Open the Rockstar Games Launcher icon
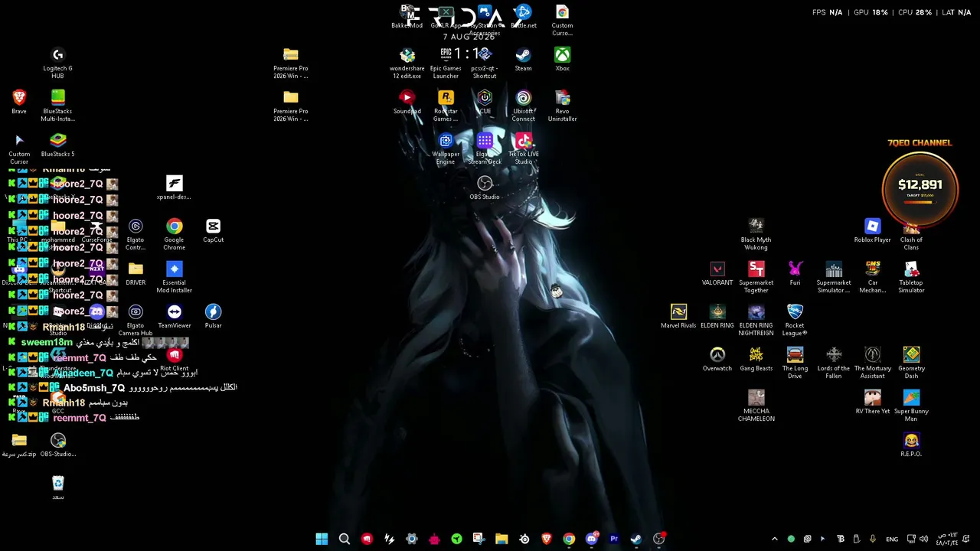Image resolution: width=980 pixels, height=551 pixels. (446, 106)
